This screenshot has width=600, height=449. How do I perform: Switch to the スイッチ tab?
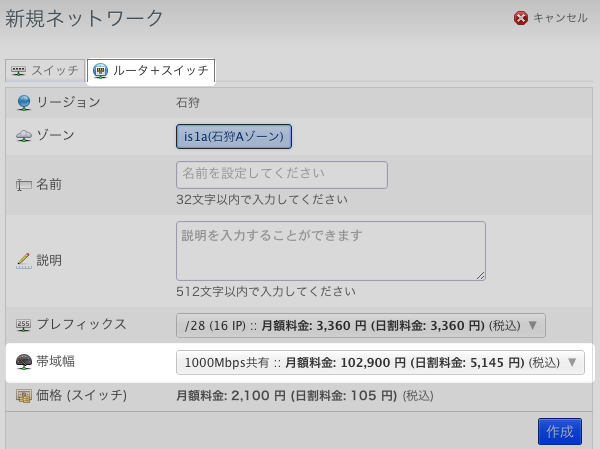[45, 71]
